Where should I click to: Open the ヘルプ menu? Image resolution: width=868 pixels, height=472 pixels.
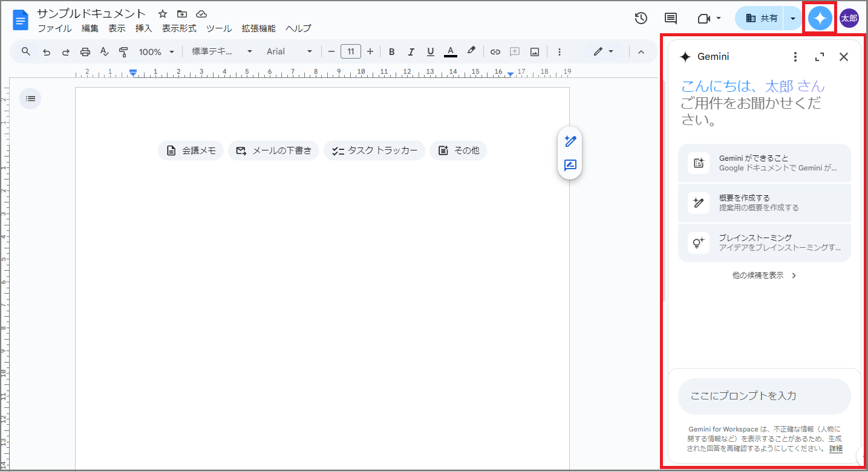click(x=298, y=28)
